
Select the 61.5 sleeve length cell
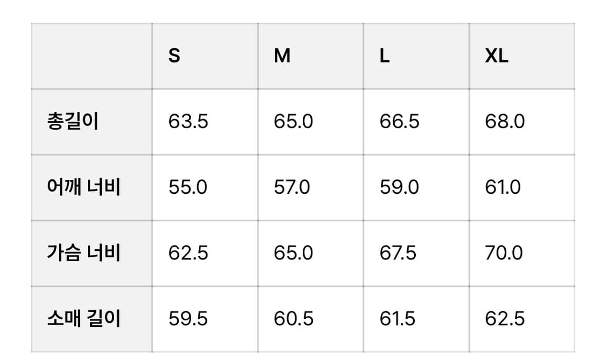(398, 319)
